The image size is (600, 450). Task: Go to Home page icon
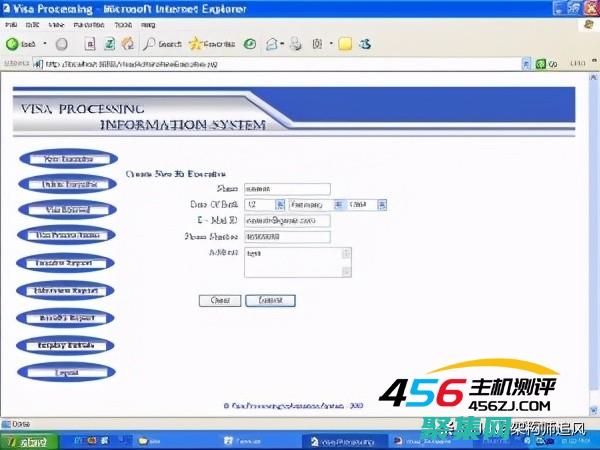coord(128,44)
